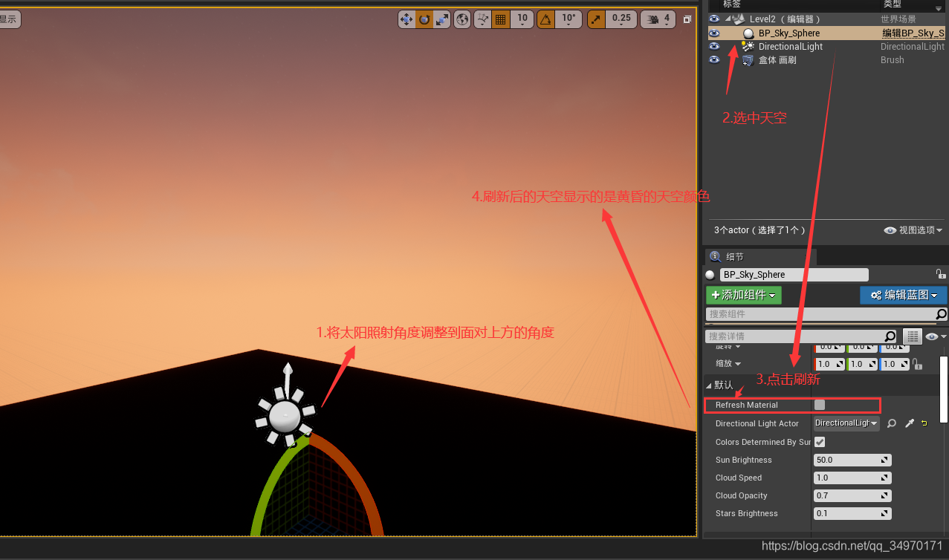Select DirectionalLight in the outliner
Viewport: 949px width, 560px height.
pos(791,47)
